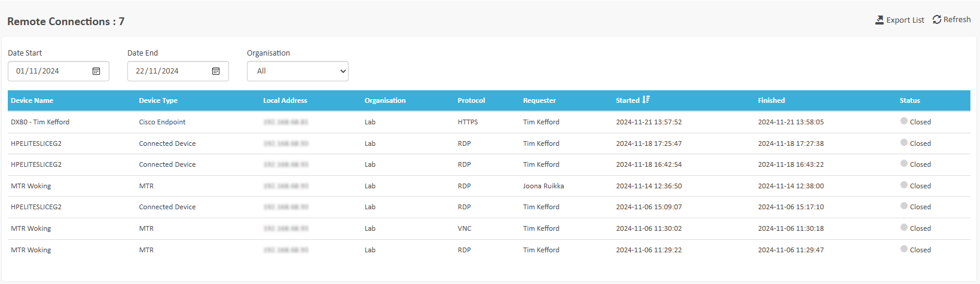Open the Date Start calendar picker icon

[96, 71]
